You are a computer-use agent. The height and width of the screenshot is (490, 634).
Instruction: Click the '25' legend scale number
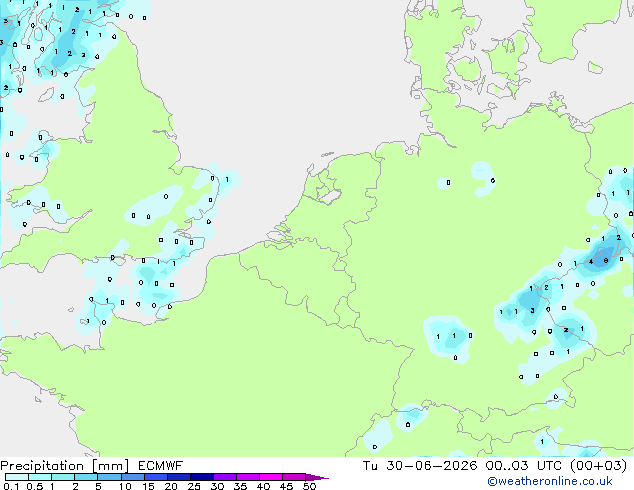pyautogui.click(x=194, y=486)
